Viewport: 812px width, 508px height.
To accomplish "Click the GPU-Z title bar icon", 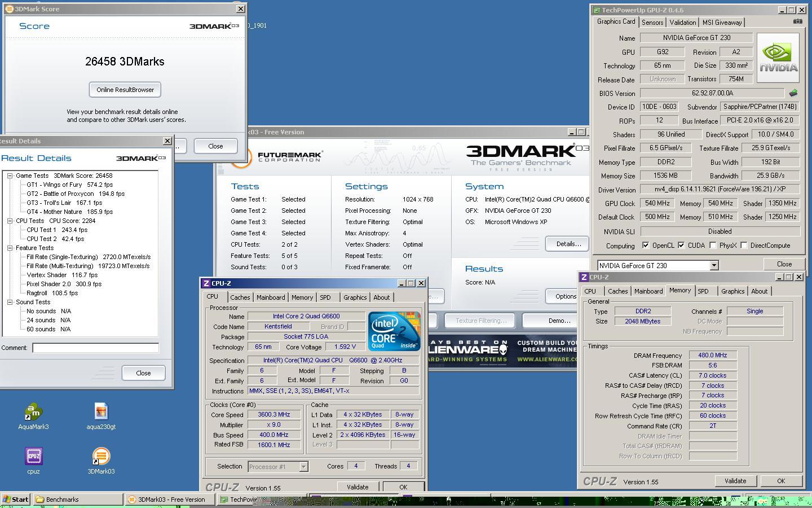I will (x=597, y=10).
